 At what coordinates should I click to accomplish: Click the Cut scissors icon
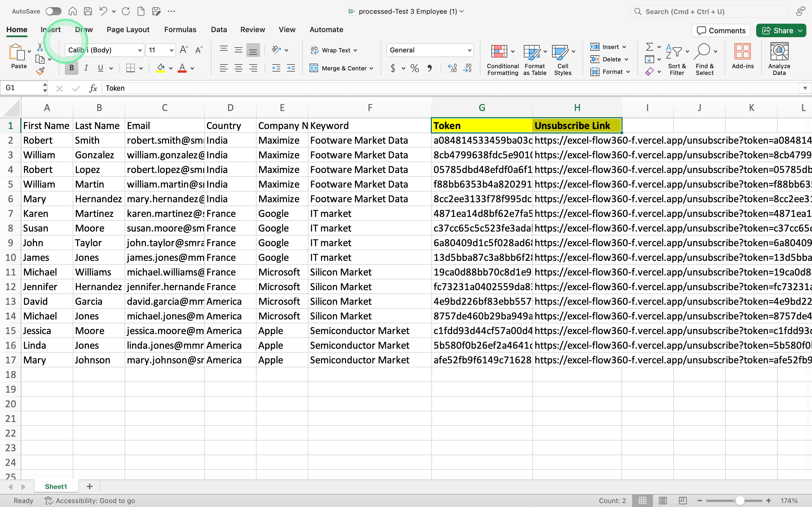click(40, 47)
